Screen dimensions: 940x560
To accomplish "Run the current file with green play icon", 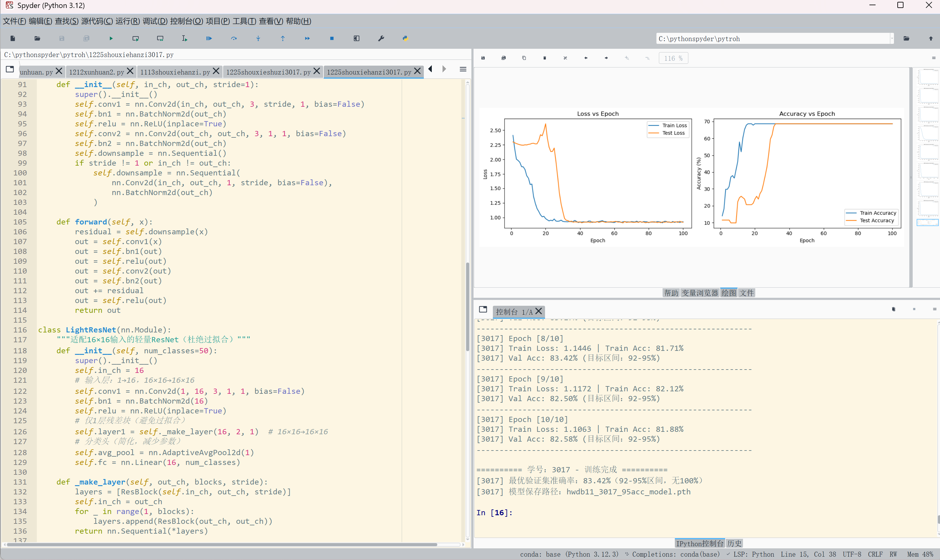I will click(111, 39).
